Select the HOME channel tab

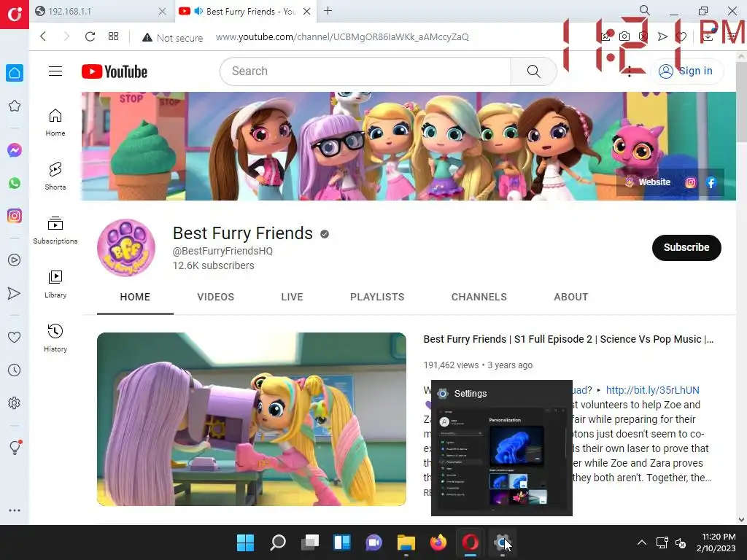click(135, 297)
